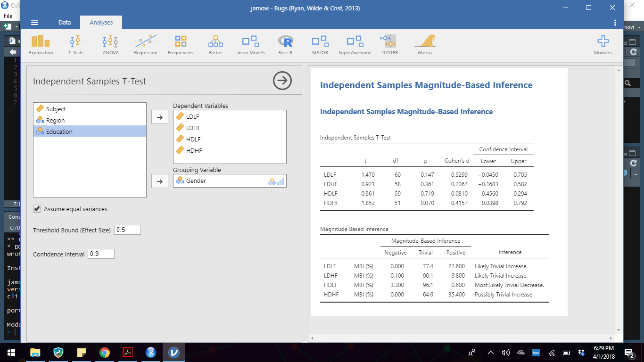The width and height of the screenshot is (644, 362).
Task: Select HDHF in Dependent Variables
Action: click(230, 150)
